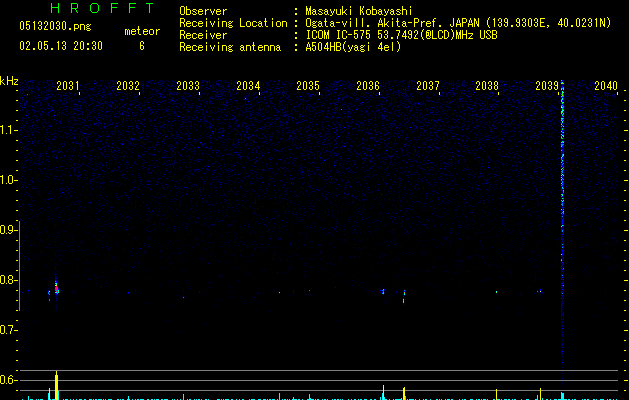Click the 2034 time axis marker
This screenshot has height=400, width=629.
pyautogui.click(x=248, y=86)
